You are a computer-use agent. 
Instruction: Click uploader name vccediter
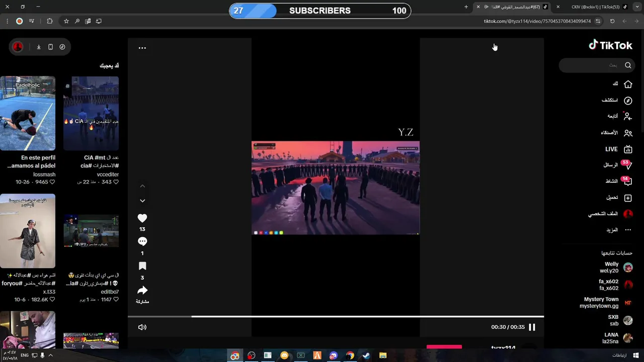(108, 174)
